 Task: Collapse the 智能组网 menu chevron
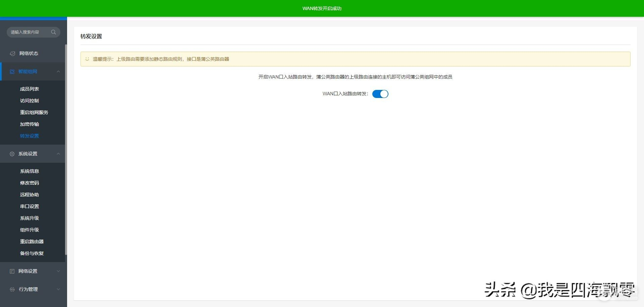(x=58, y=71)
